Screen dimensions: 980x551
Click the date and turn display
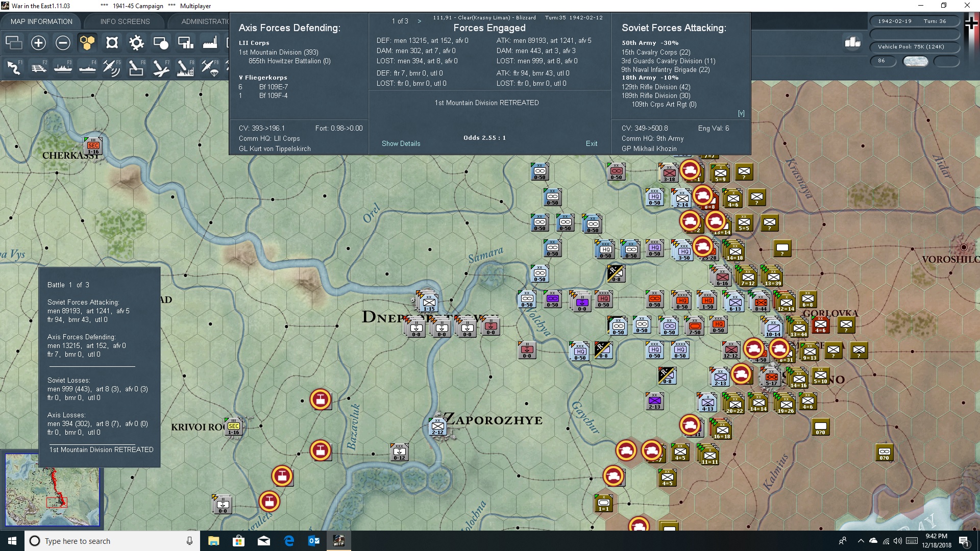915,21
